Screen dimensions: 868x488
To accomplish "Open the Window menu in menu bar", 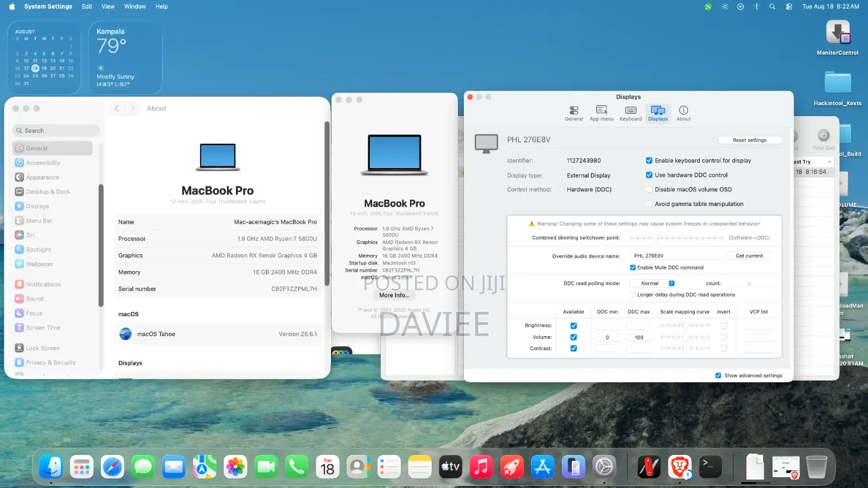I will (135, 7).
